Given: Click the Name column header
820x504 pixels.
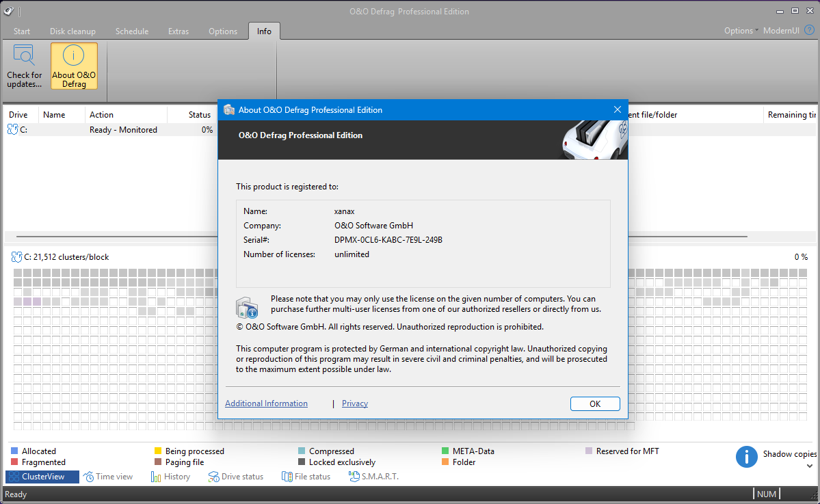Looking at the screenshot, I should point(61,114).
